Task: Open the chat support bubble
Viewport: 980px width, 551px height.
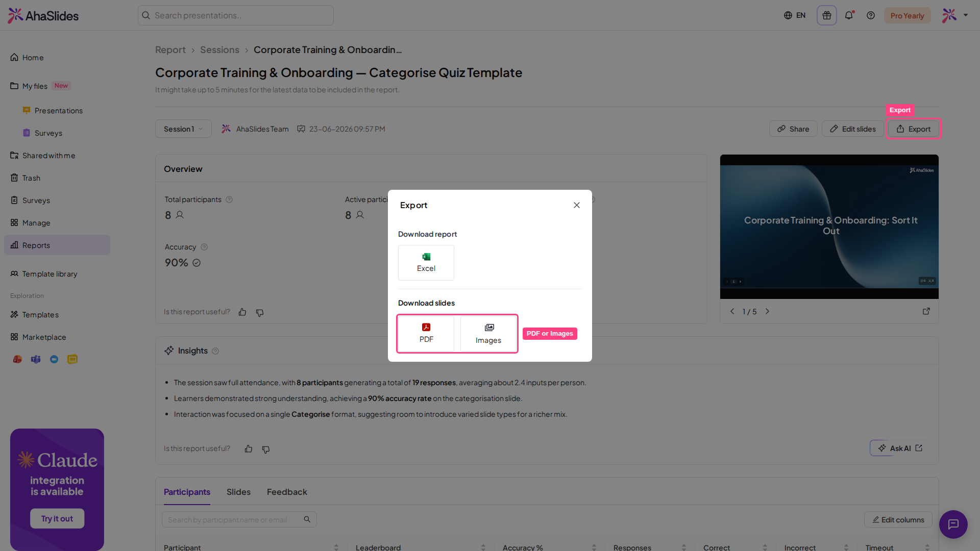Action: 953,524
